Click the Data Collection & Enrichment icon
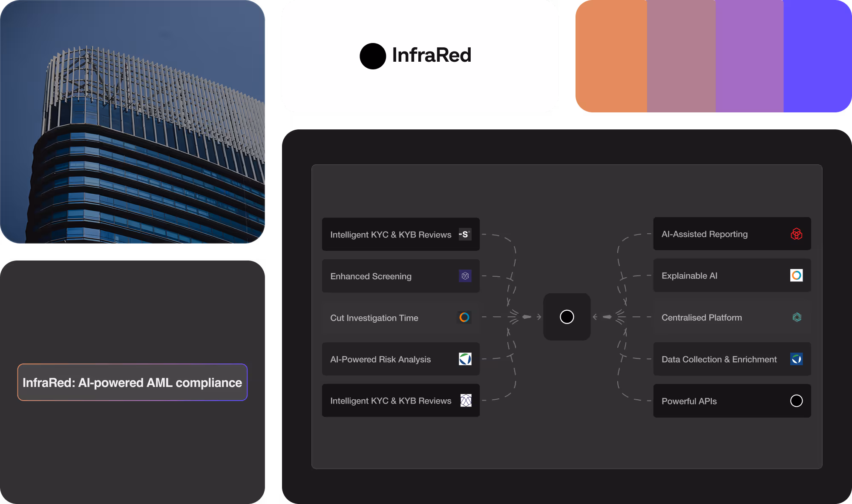The height and width of the screenshot is (504, 852). 796,359
